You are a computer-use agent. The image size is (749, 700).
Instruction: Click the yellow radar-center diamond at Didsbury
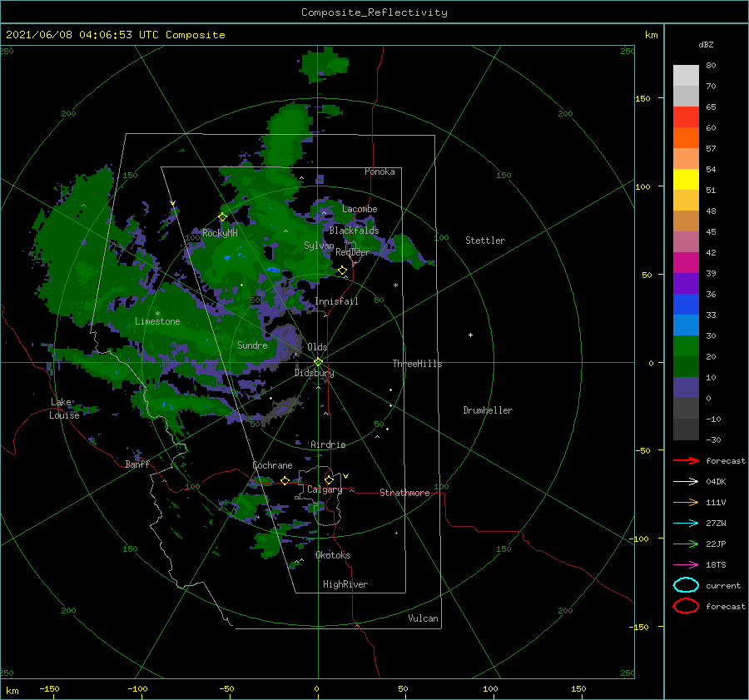[x=318, y=362]
